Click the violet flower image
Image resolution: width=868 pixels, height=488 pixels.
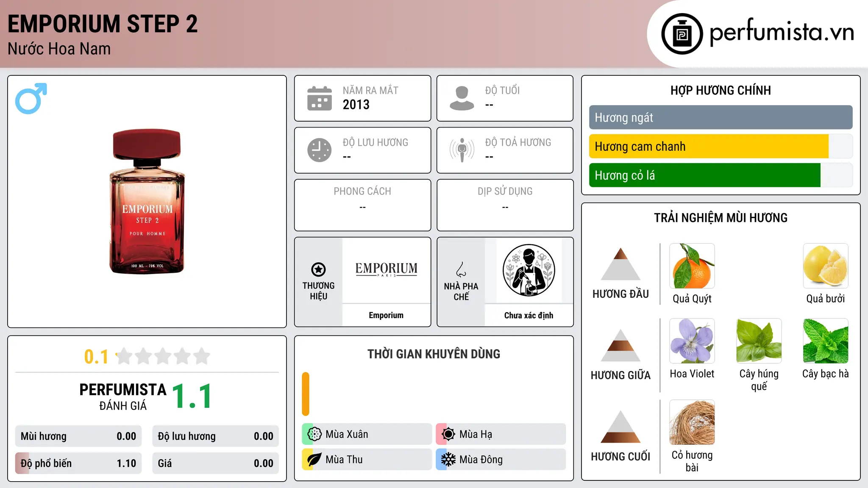pos(692,341)
